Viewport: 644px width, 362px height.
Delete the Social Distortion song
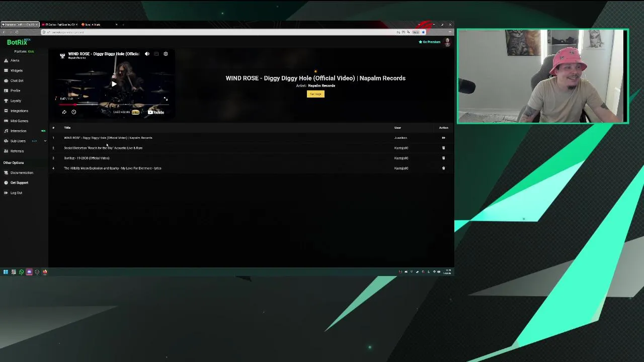(443, 148)
